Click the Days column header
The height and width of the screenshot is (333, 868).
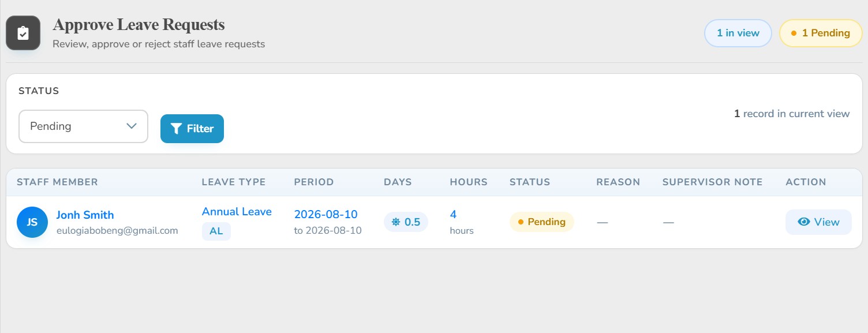coord(398,182)
